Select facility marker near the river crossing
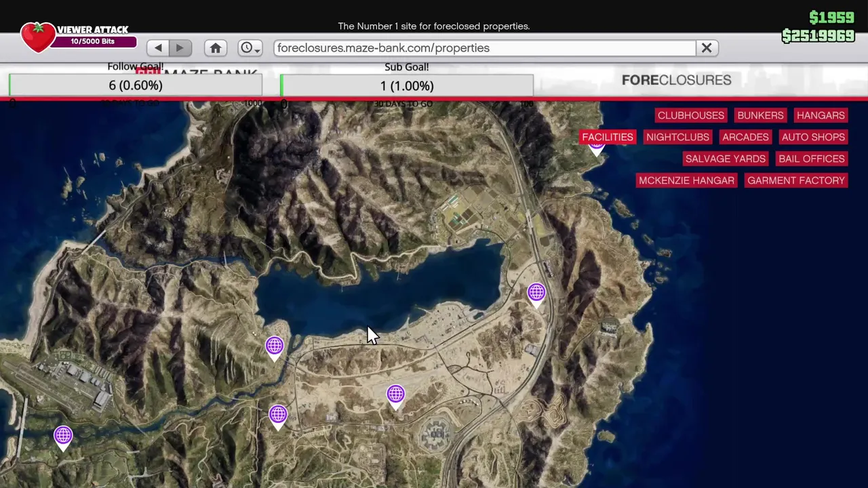 click(278, 416)
